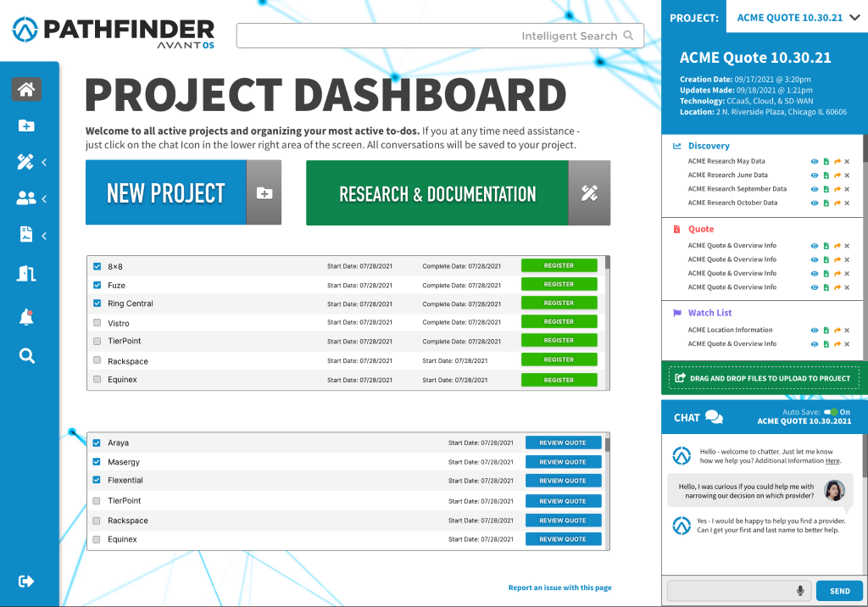
Task: Click the chat bubbles icon
Action: coord(714,417)
